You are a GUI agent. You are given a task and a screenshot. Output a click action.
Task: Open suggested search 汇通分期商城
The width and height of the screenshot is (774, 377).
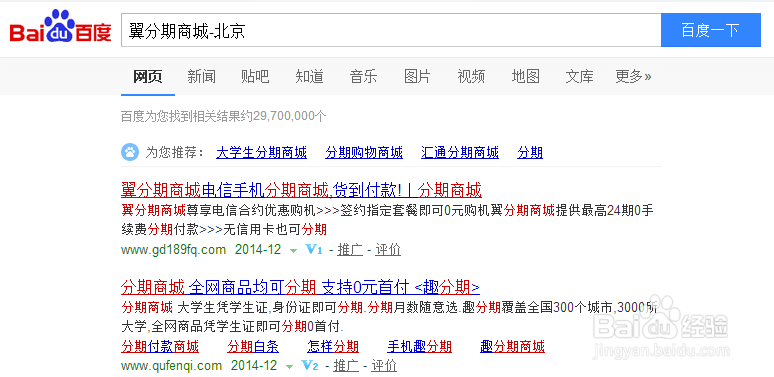[460, 152]
